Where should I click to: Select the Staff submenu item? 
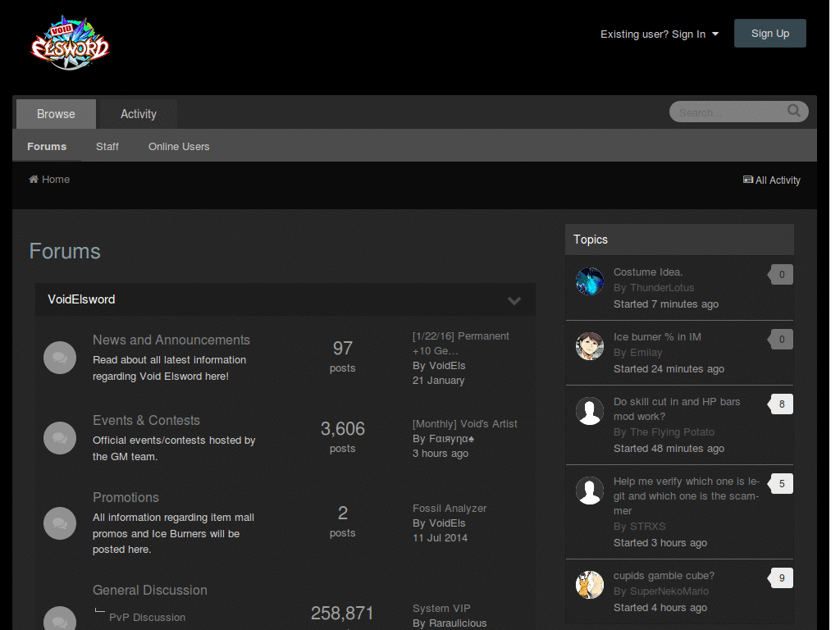coord(107,146)
